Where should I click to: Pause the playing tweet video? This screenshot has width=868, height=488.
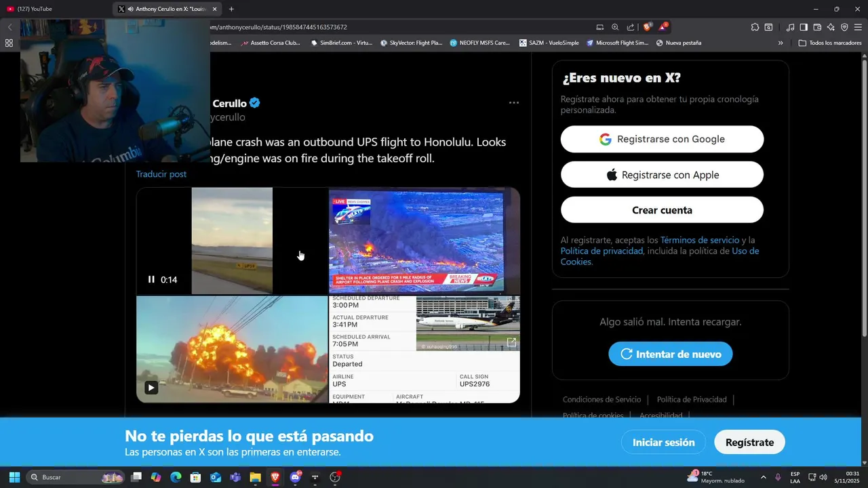click(x=151, y=279)
